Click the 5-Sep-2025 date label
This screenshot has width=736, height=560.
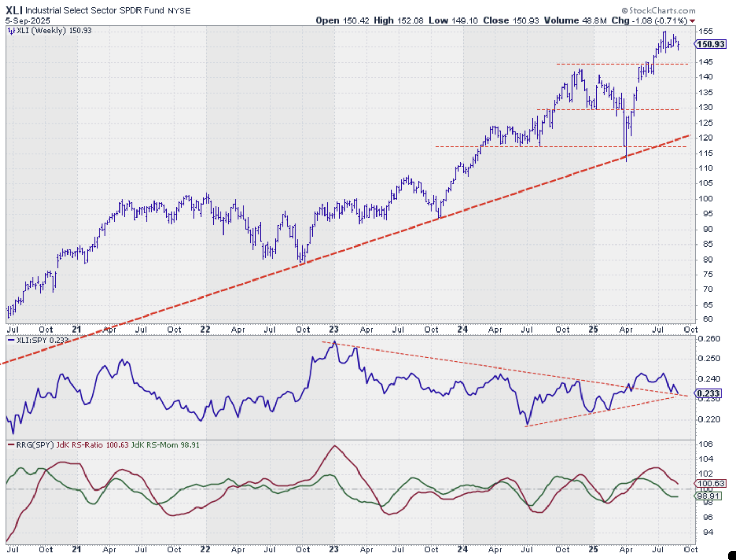click(x=28, y=21)
